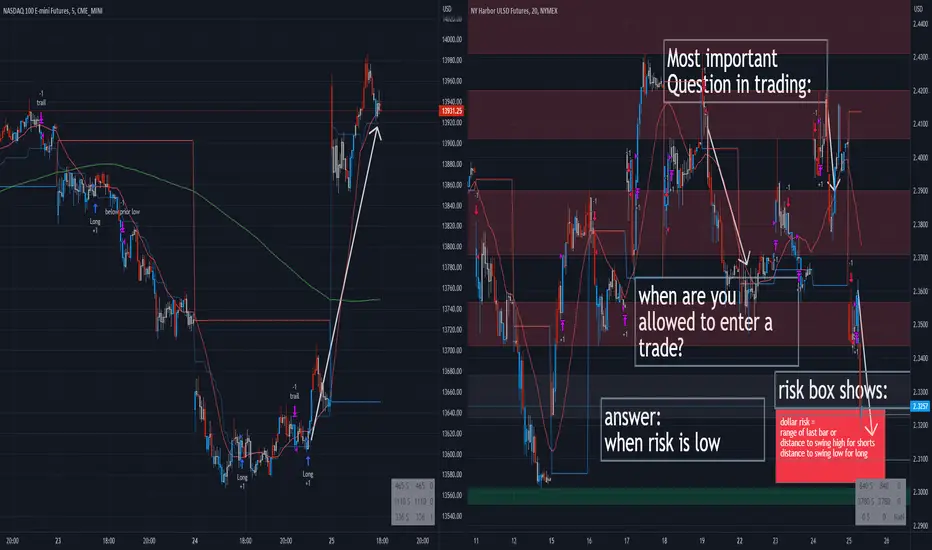The width and height of the screenshot is (932, 550).
Task: Click the USD currency label on ULSD chart
Action: pyautogui.click(x=918, y=9)
